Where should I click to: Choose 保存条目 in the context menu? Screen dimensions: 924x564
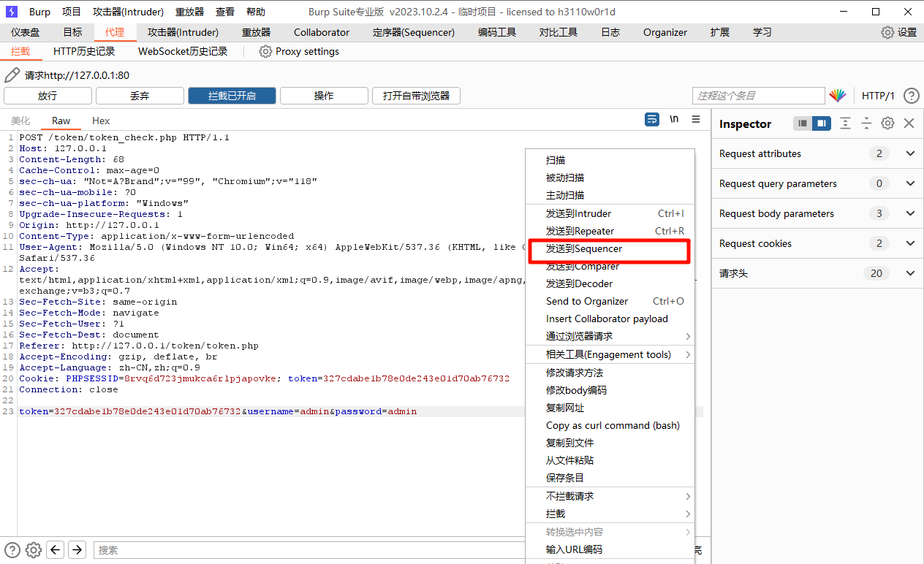(x=610, y=478)
